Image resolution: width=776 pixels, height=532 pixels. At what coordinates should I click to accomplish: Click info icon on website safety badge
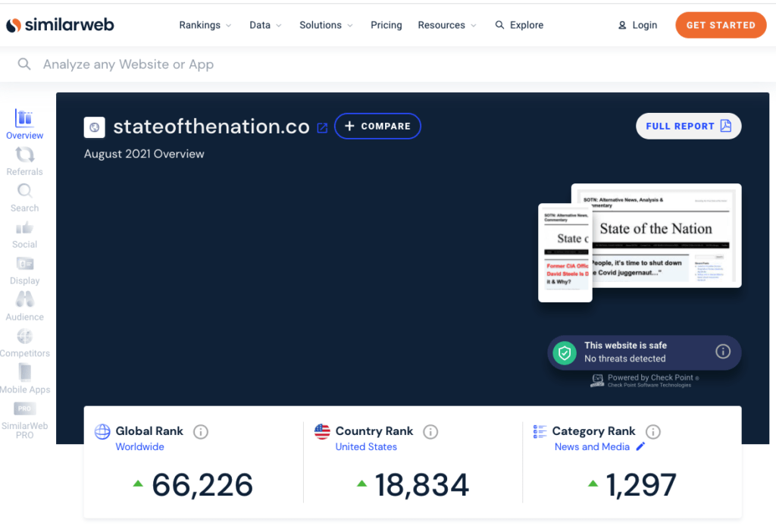[x=723, y=352]
